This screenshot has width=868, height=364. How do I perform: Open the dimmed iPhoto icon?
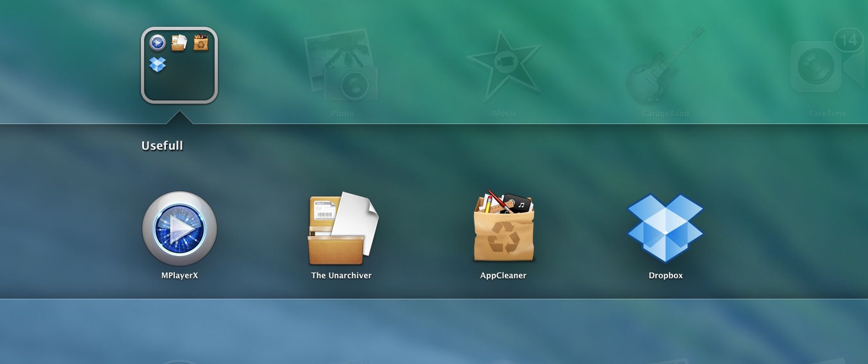pyautogui.click(x=341, y=65)
